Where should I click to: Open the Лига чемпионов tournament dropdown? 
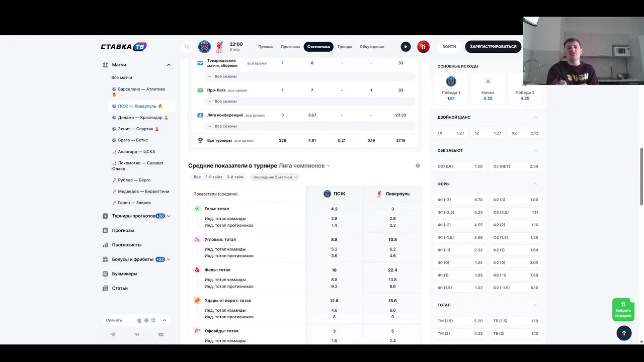tap(304, 165)
